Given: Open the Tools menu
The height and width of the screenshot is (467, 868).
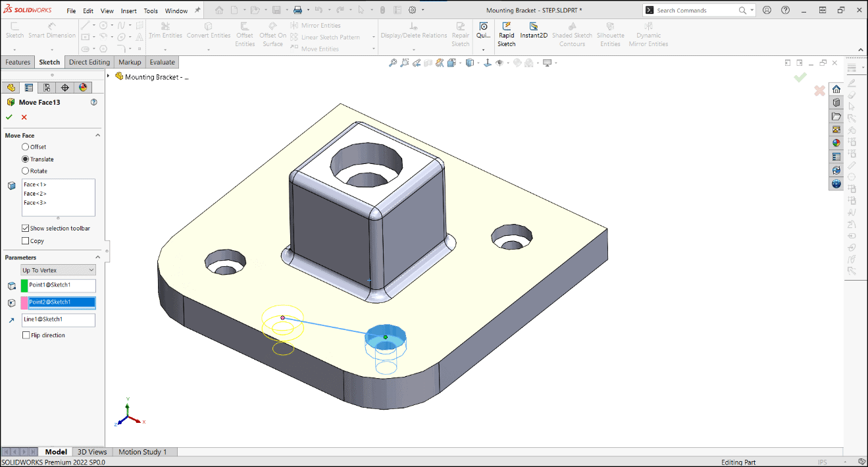Looking at the screenshot, I should click(x=151, y=11).
